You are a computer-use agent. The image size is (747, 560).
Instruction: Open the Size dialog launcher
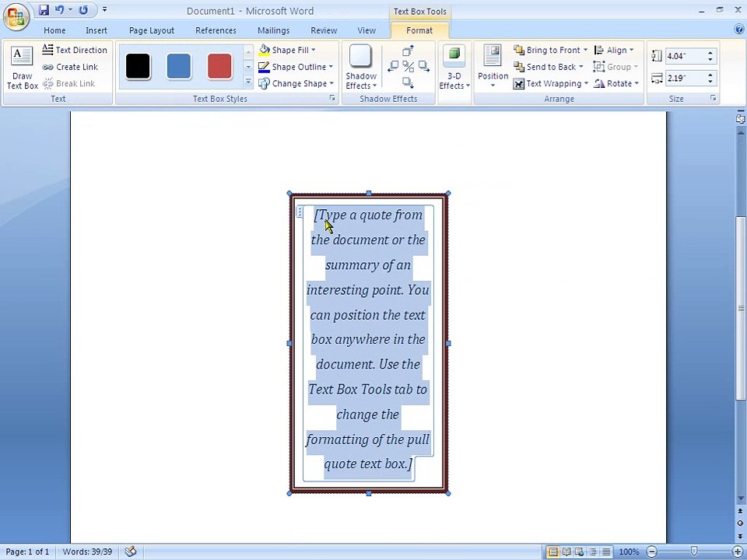714,98
